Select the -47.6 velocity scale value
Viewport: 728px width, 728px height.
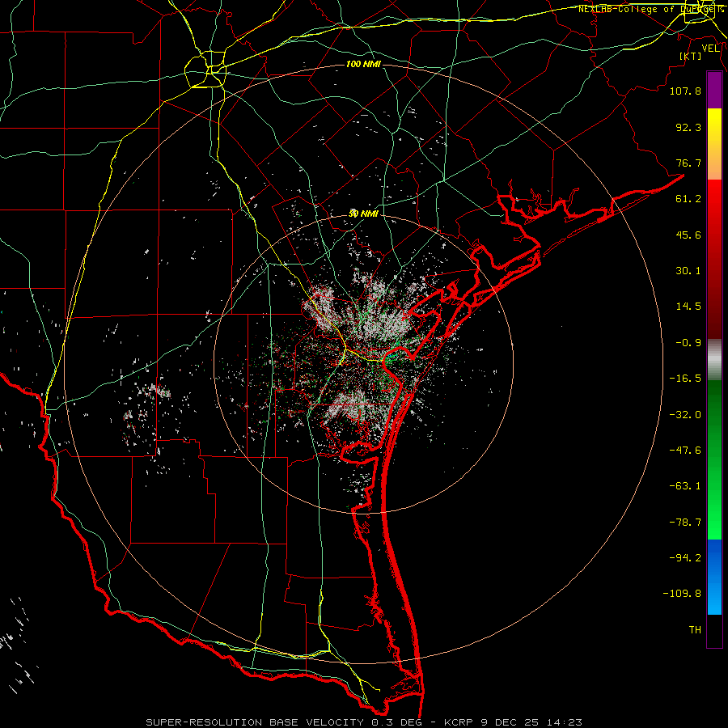[685, 451]
